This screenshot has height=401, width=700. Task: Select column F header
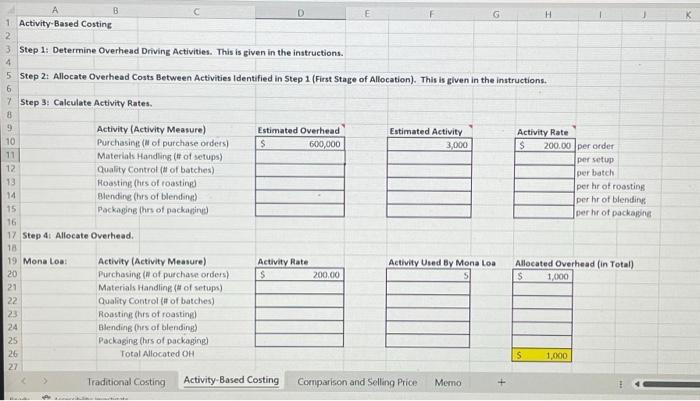pos(431,14)
